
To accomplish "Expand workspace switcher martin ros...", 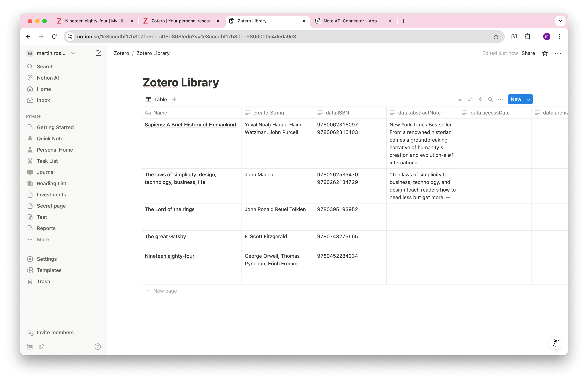I will click(x=51, y=53).
